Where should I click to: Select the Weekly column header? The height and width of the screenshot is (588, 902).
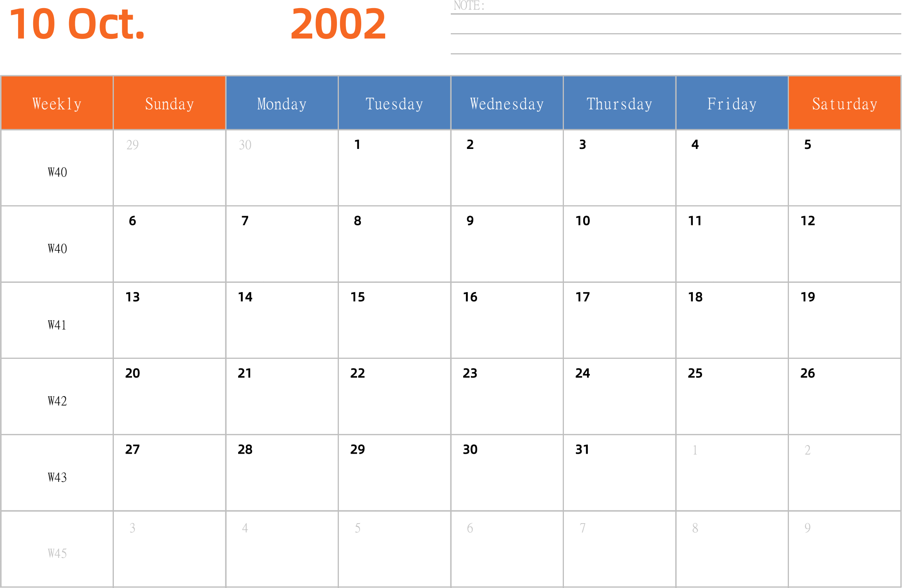coord(57,102)
